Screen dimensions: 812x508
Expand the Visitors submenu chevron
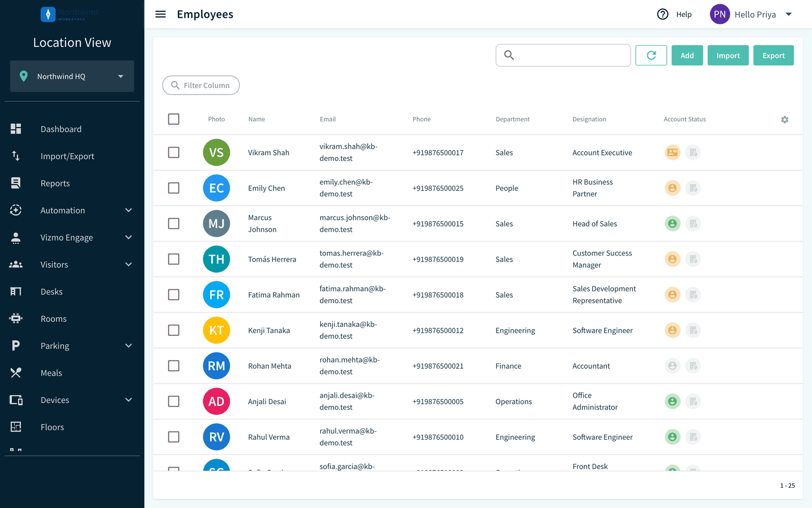tap(128, 264)
